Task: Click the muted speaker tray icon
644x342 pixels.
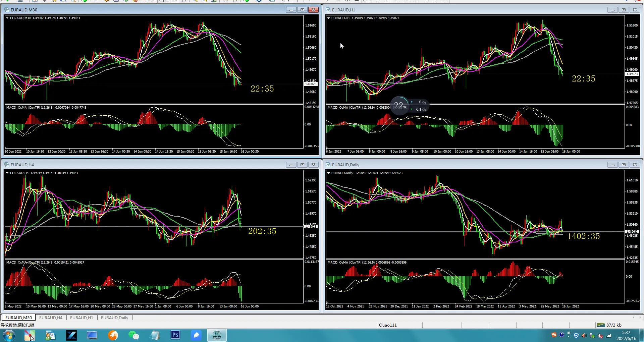Action: [600, 336]
